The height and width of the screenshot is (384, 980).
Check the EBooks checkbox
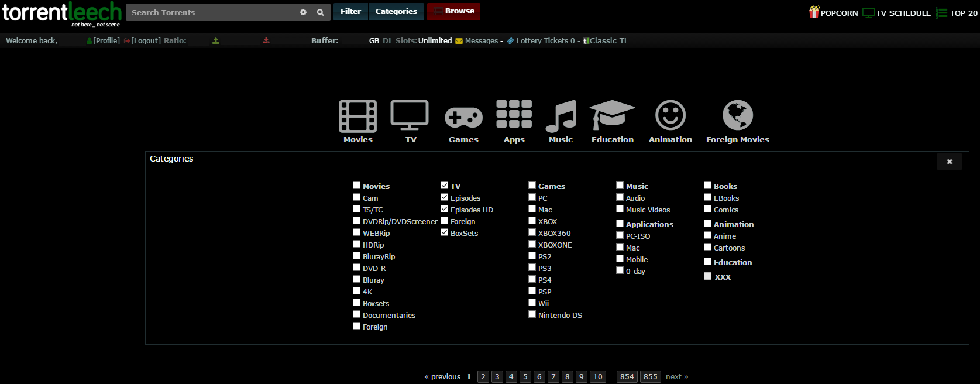[x=707, y=197]
